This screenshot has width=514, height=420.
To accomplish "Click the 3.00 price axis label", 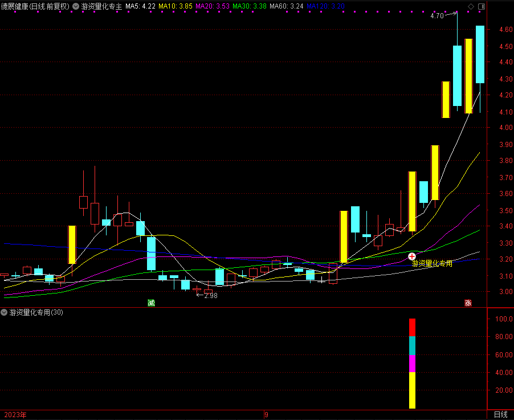I will 506,291.
